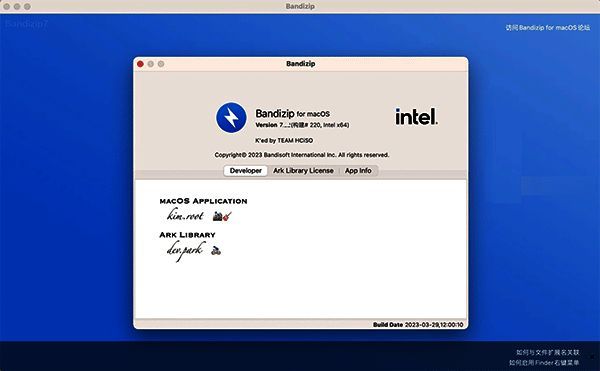Screen dimensions: 600x371
Task: Click the Build Date 2023-03-29 text
Action: pyautogui.click(x=418, y=325)
